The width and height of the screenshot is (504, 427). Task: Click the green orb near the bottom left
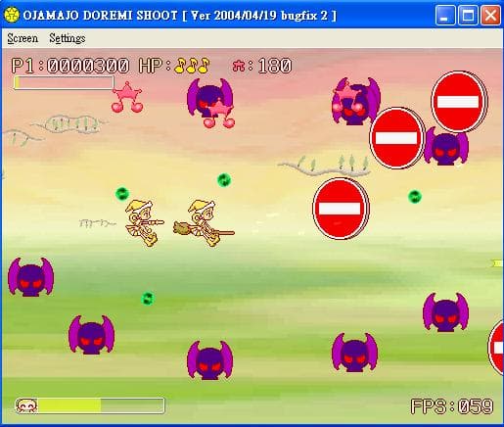pyautogui.click(x=148, y=299)
